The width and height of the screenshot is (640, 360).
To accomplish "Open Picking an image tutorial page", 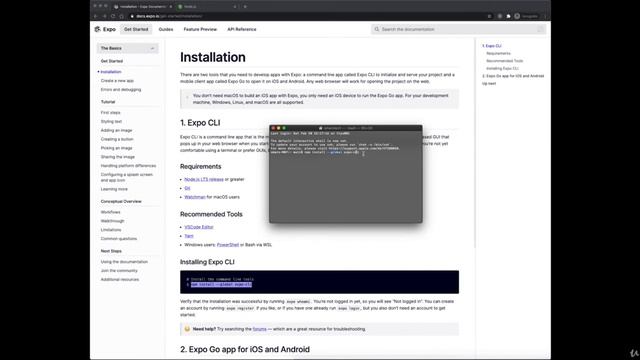I will tap(116, 148).
